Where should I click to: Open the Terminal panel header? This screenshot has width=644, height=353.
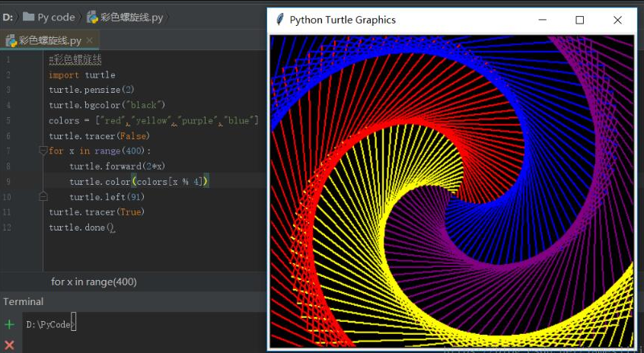(x=24, y=302)
